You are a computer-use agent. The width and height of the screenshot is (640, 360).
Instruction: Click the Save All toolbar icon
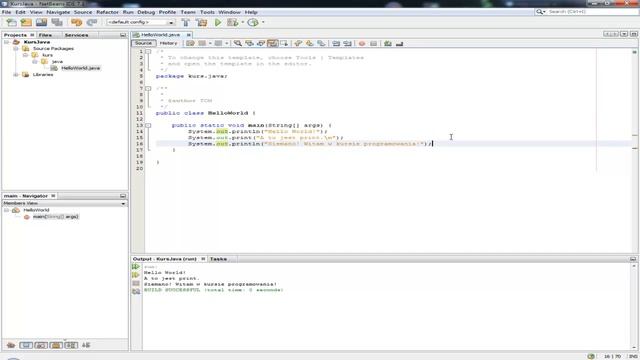pos(57,22)
